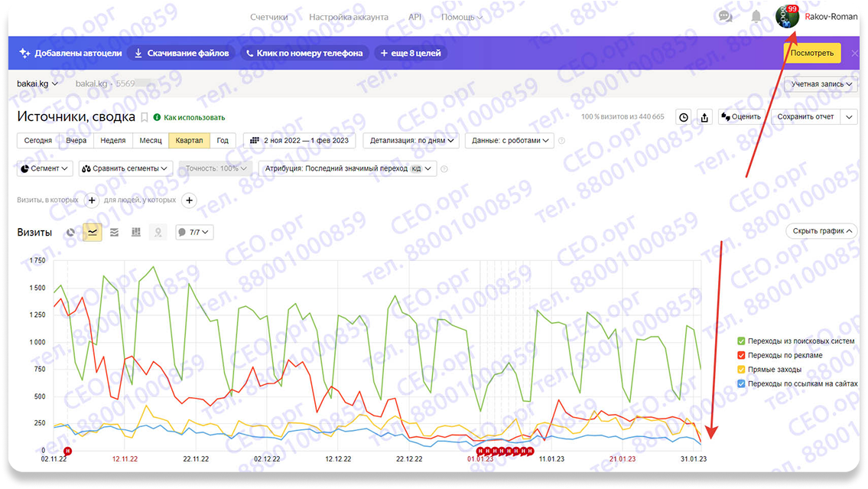
Task: Open the date range picker field
Action: point(299,140)
